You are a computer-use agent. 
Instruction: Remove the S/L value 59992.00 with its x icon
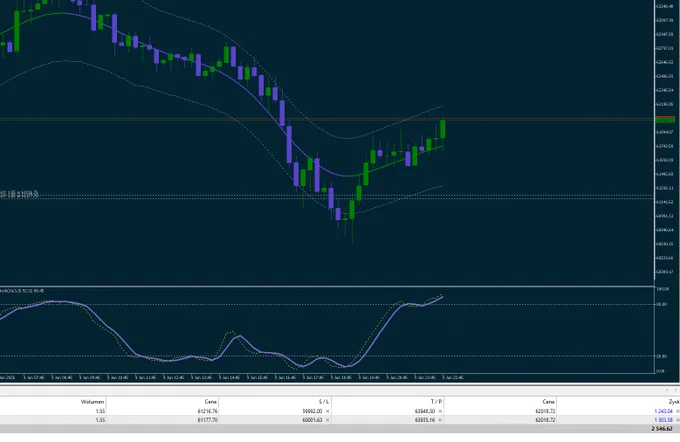pyautogui.click(x=327, y=411)
